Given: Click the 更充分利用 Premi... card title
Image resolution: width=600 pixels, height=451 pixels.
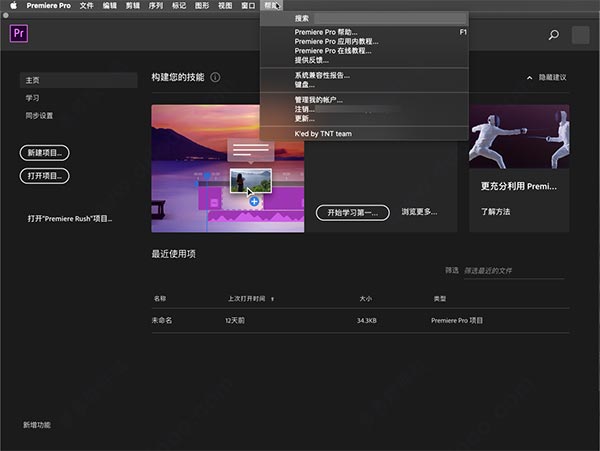Looking at the screenshot, I should (518, 187).
